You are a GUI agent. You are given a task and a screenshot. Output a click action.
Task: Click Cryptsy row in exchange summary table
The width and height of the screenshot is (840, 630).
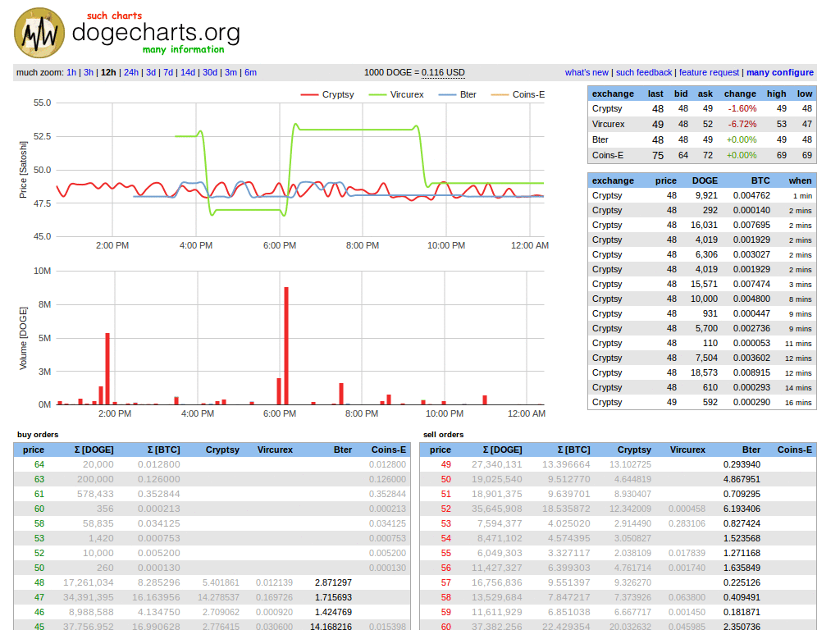(702, 109)
